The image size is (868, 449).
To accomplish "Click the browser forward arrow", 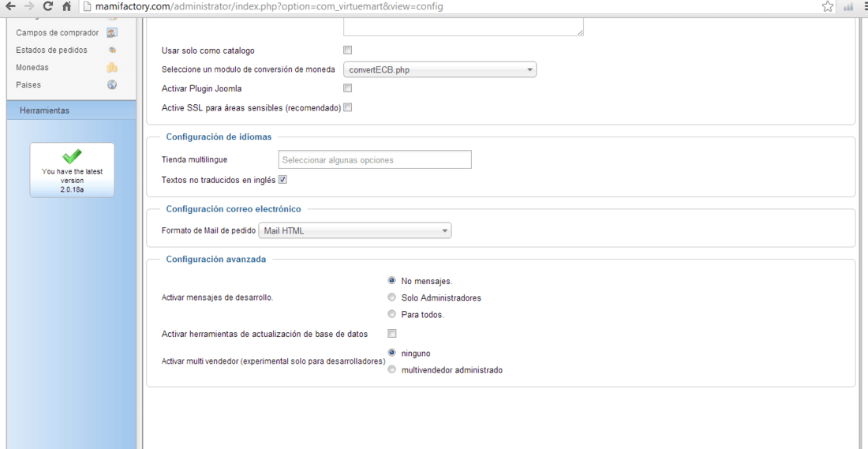I will tap(29, 6).
